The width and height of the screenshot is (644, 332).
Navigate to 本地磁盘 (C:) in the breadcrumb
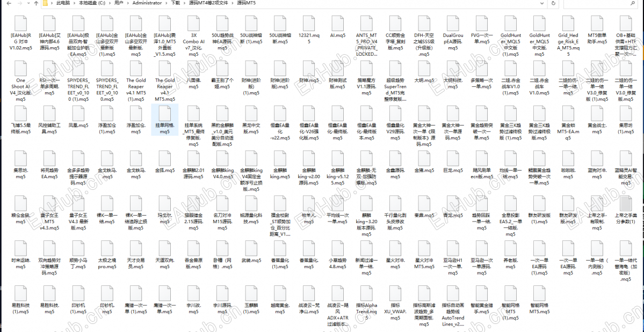(x=92, y=3)
